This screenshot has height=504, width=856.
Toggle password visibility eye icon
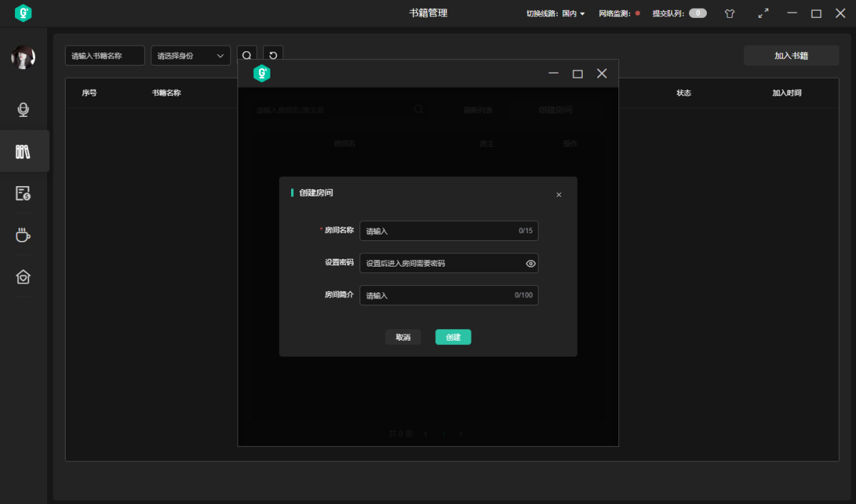530,264
